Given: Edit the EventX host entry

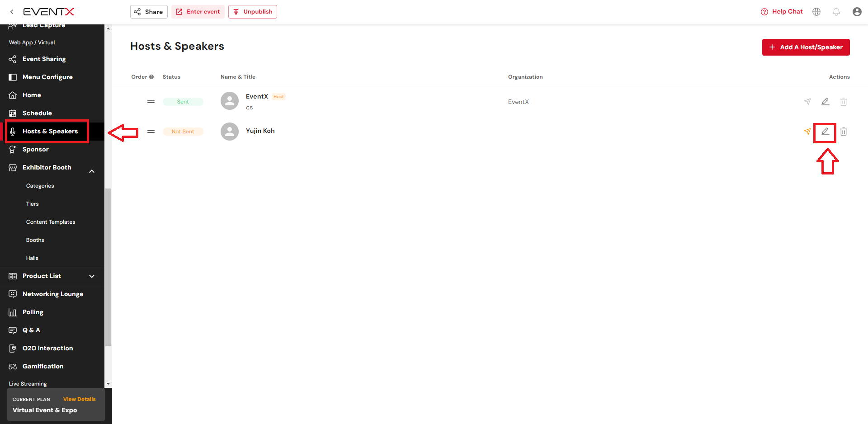Looking at the screenshot, I should 826,102.
